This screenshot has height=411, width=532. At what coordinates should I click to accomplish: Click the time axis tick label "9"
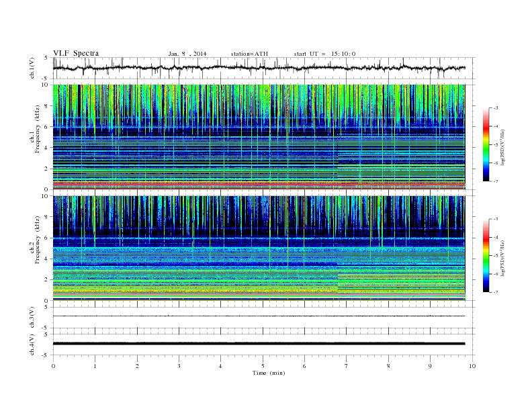[x=430, y=366]
